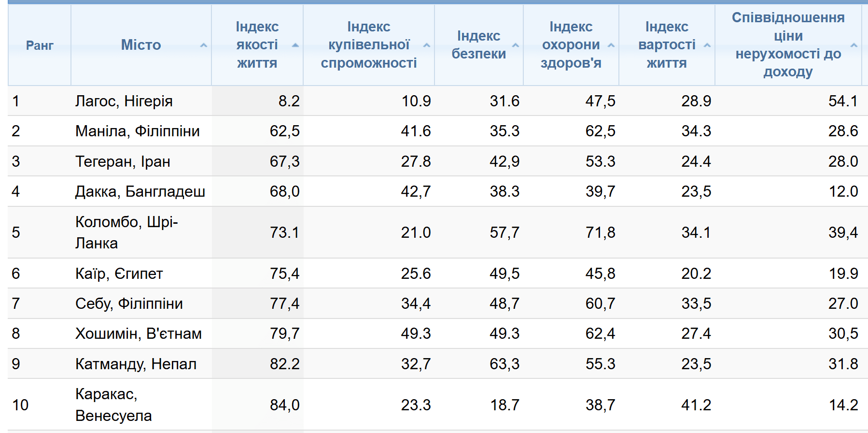The width and height of the screenshot is (868, 433).
Task: Click on Маніла, Філіппіни in the table
Action: tap(138, 131)
